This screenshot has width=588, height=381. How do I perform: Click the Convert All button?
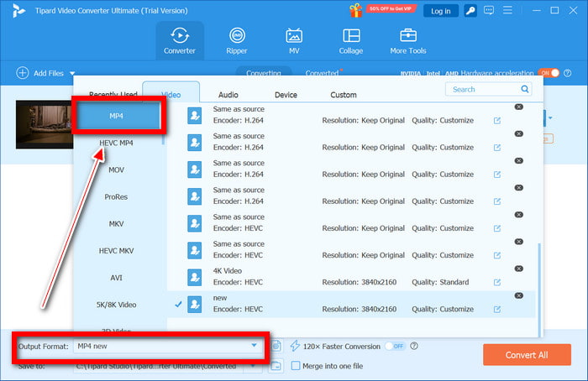click(x=527, y=354)
